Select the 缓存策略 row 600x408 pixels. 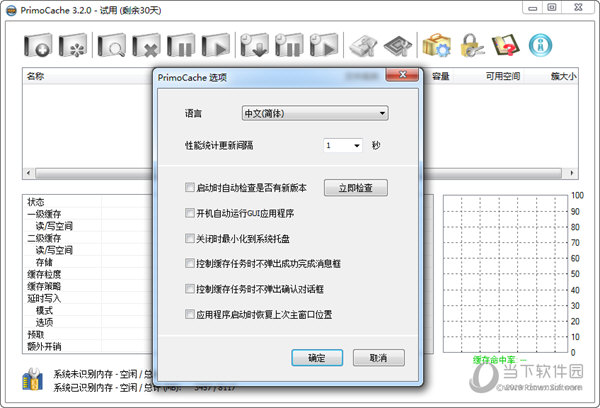tap(88, 286)
